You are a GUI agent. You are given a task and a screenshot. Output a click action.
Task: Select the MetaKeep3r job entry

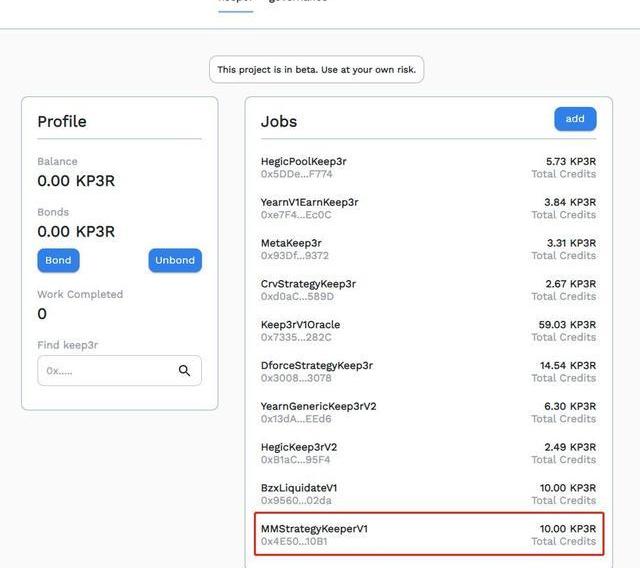[x=291, y=244]
